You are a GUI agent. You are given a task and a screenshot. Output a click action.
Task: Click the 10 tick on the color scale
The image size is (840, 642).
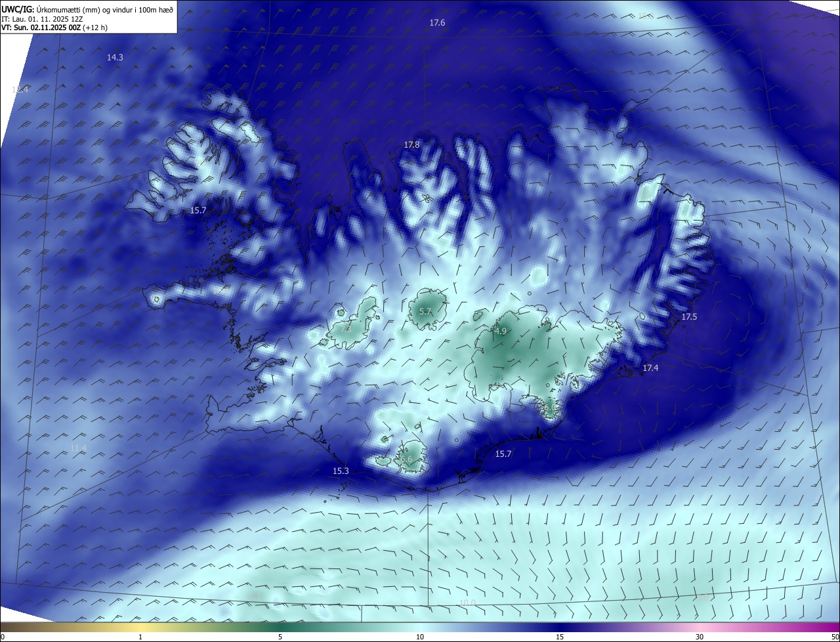point(420,637)
